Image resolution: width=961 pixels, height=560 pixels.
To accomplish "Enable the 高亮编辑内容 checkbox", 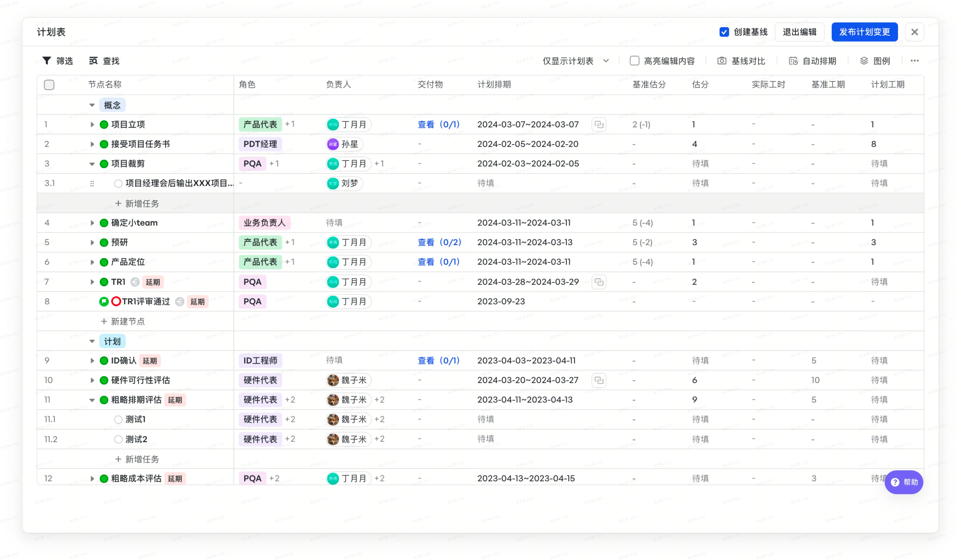I will pyautogui.click(x=634, y=61).
